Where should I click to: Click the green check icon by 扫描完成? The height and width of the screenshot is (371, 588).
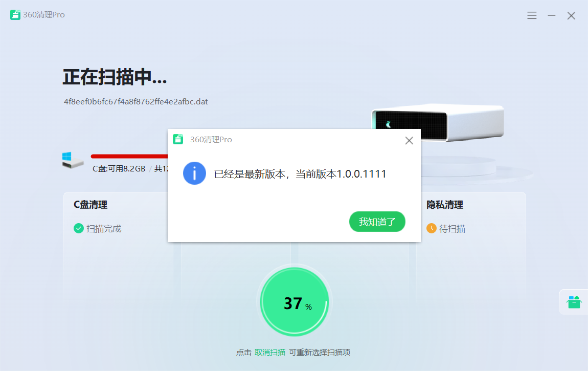coord(78,228)
